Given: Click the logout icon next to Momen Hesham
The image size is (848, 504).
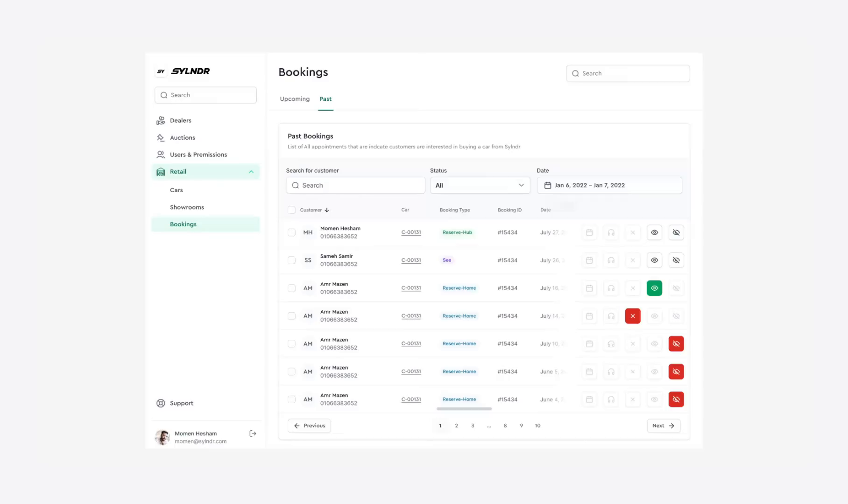Looking at the screenshot, I should point(253,434).
